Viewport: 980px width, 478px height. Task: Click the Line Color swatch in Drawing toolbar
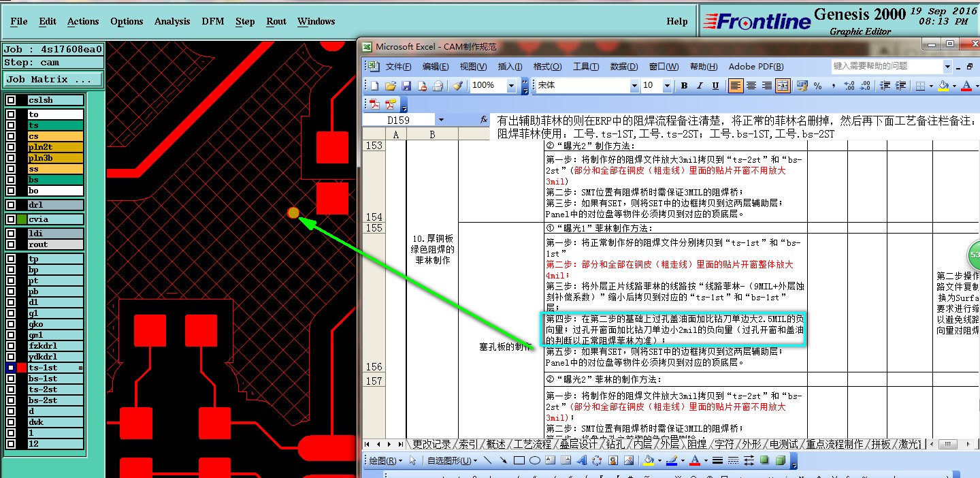672,461
